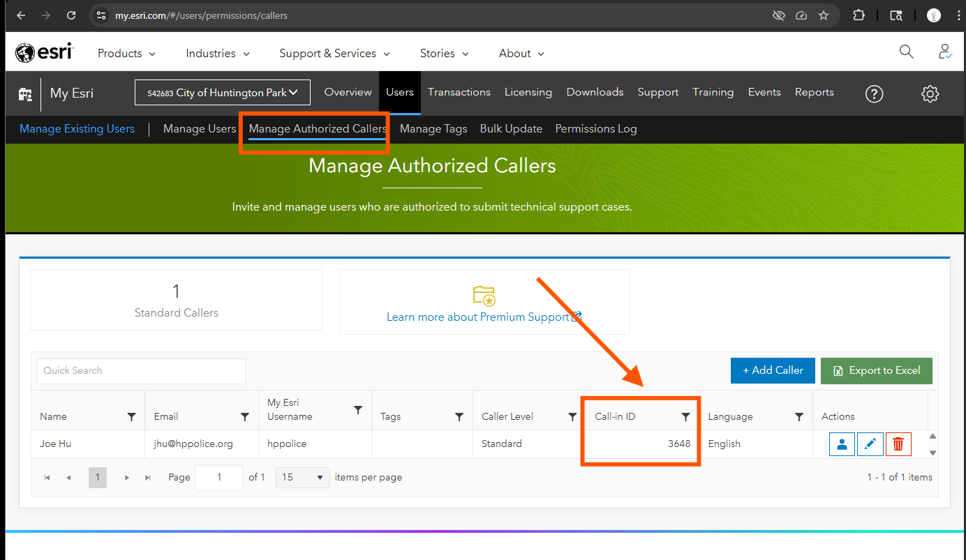Open Bulk Update subtab
The height and width of the screenshot is (560, 966).
click(x=512, y=128)
